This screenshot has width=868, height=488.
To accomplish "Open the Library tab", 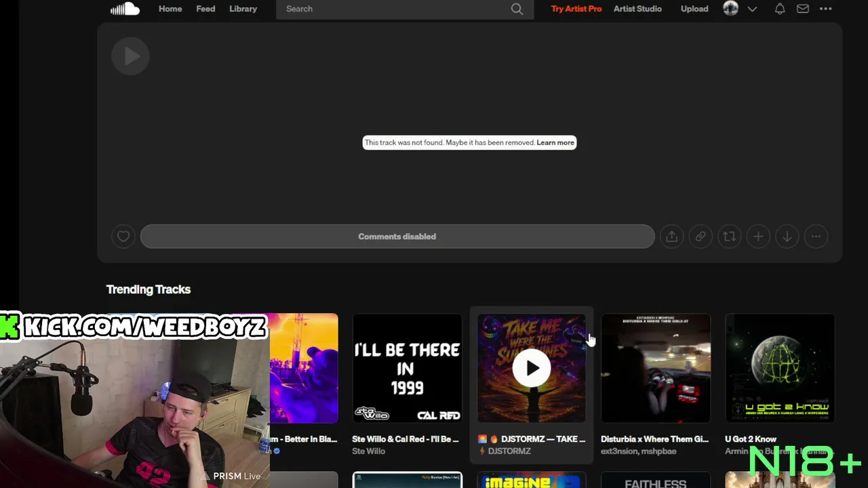I will point(243,9).
